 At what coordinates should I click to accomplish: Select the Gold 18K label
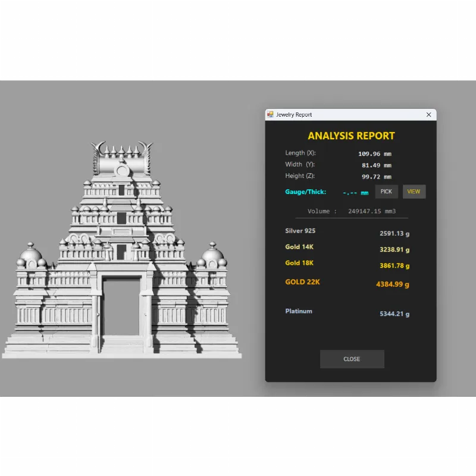299,263
